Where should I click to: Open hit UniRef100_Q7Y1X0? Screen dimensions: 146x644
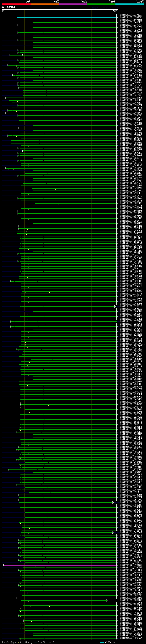[x=131, y=15]
